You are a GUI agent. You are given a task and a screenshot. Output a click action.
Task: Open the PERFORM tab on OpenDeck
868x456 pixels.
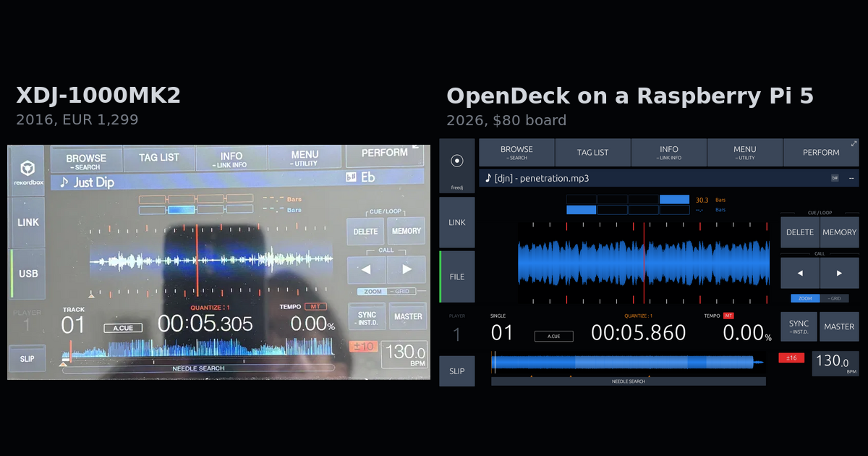pos(821,152)
